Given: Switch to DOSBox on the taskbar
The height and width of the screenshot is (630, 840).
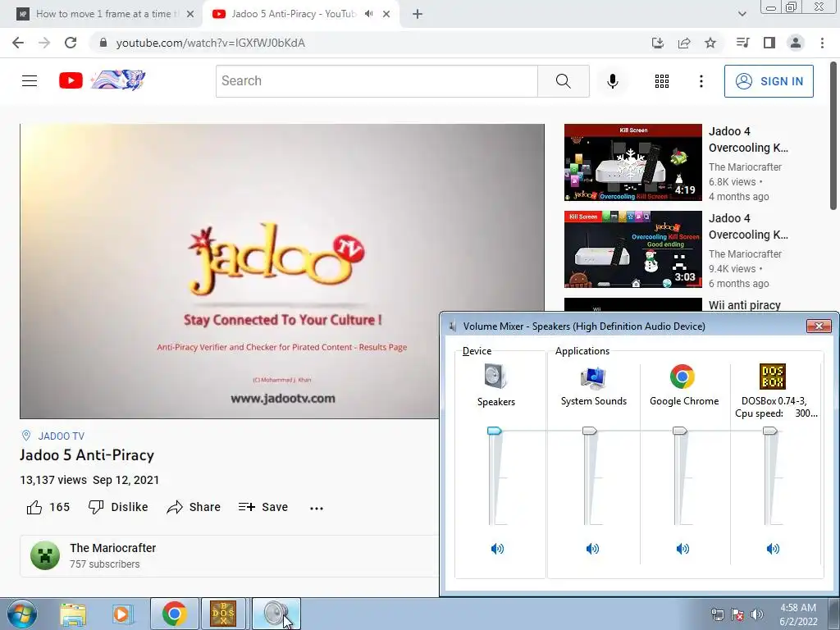Looking at the screenshot, I should tap(223, 614).
